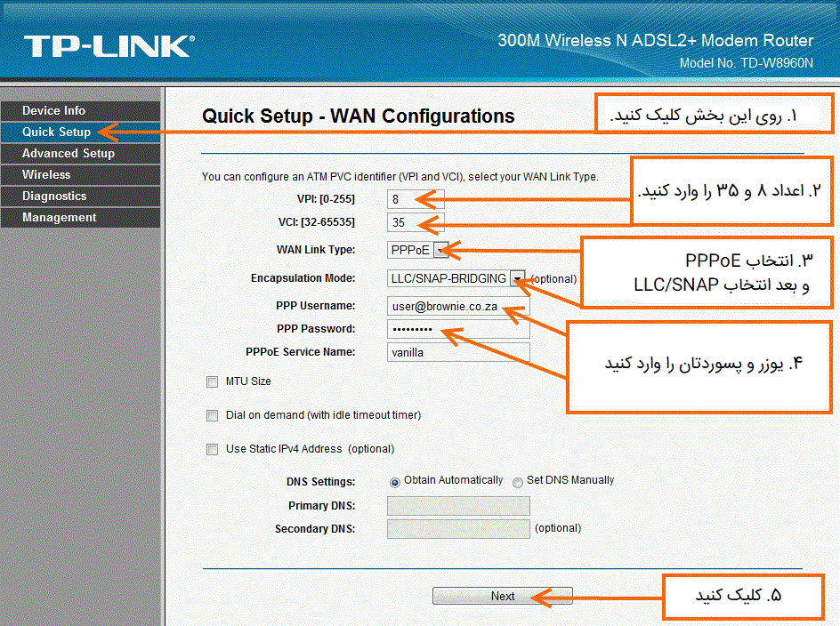Open the Advanced Setup menu
The image size is (840, 626).
click(x=80, y=154)
